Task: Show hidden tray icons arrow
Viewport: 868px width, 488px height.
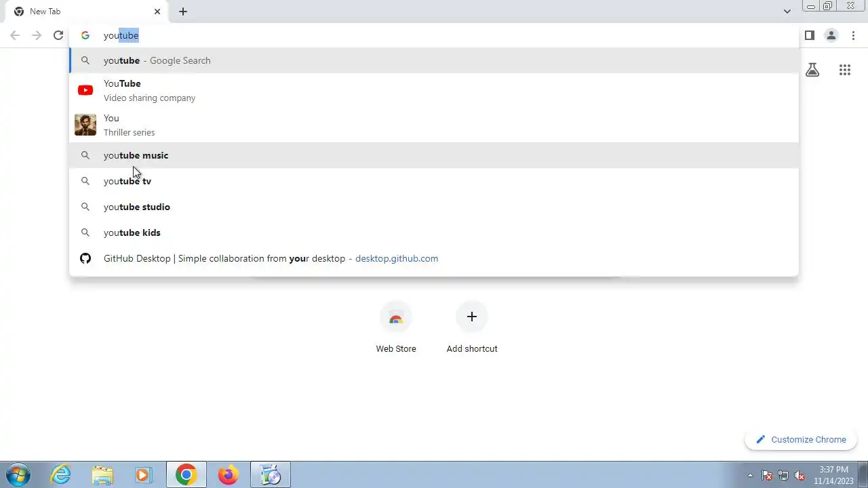Action: [x=750, y=475]
